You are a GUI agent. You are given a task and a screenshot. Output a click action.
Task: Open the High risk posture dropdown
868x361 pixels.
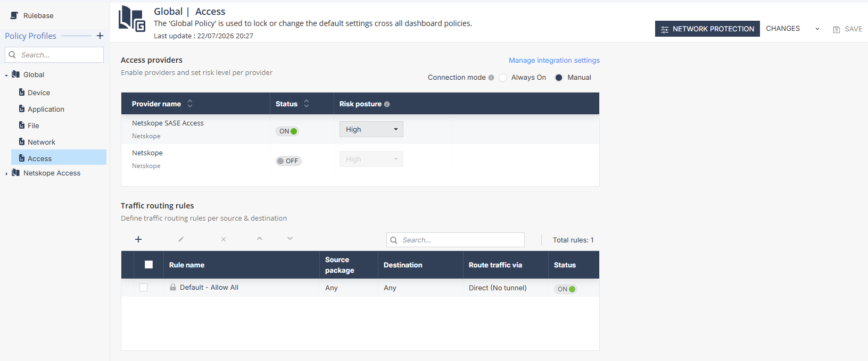coord(371,129)
